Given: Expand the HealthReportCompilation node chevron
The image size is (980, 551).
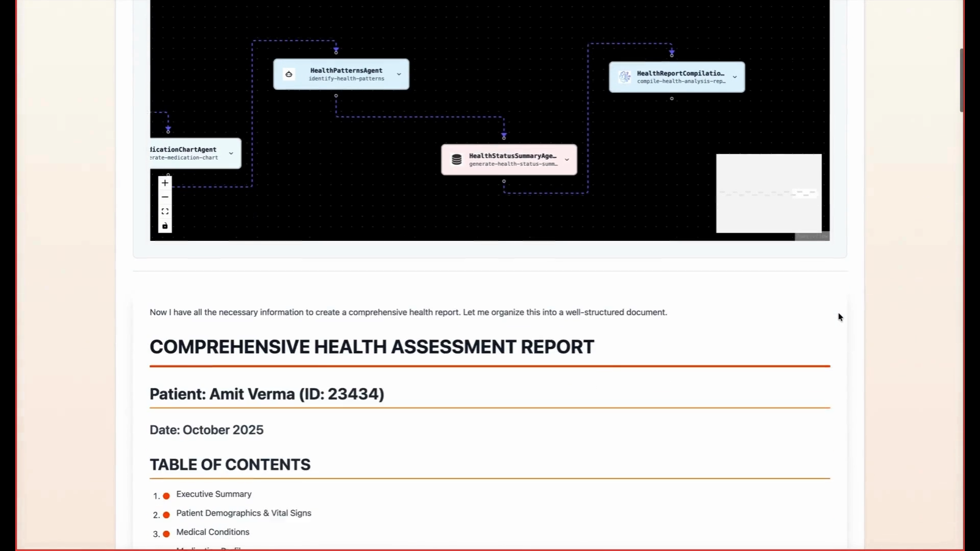Looking at the screenshot, I should coord(735,77).
